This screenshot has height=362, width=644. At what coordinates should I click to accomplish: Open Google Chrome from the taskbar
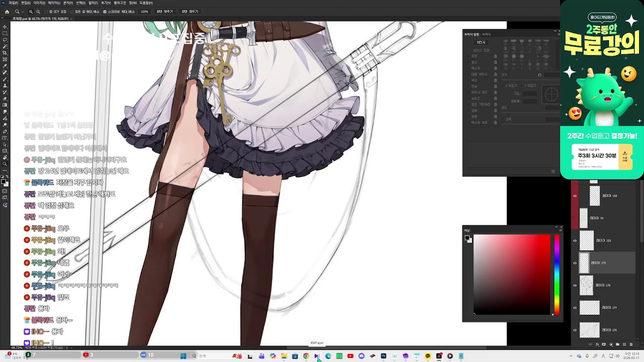click(306, 356)
